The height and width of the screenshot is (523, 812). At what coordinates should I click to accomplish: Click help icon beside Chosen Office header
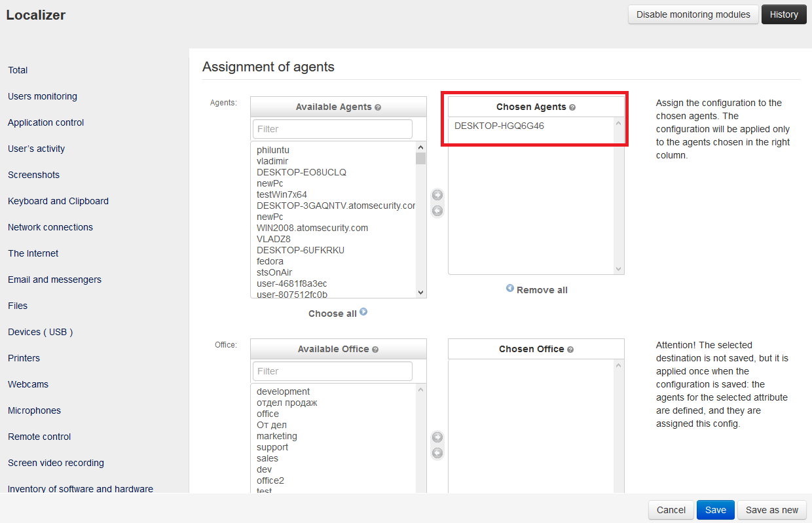coord(570,350)
